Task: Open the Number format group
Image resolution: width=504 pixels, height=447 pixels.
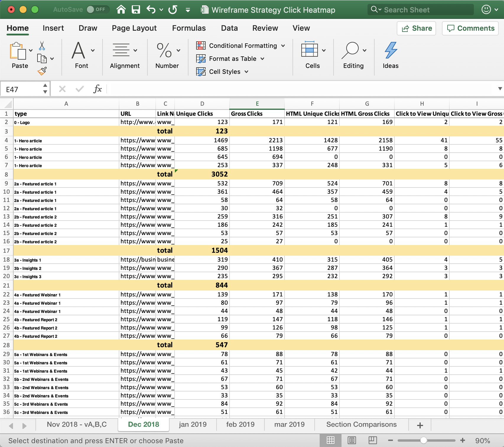Action: point(167,55)
